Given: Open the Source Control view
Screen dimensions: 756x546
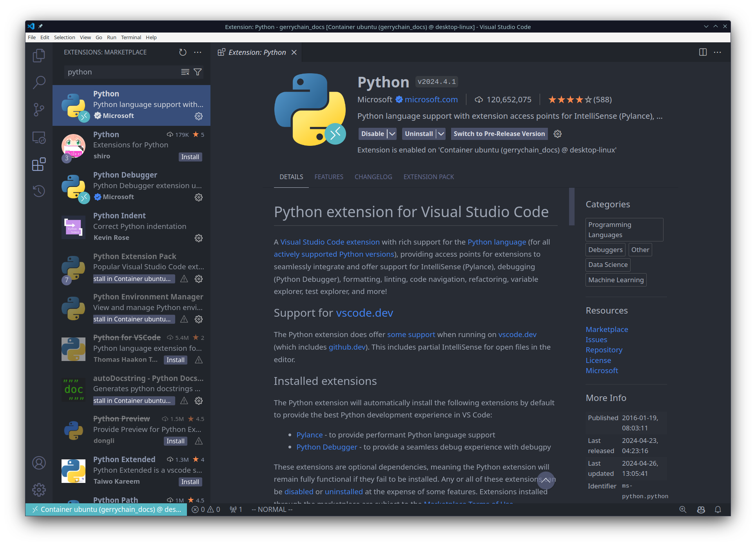Looking at the screenshot, I should click(x=39, y=110).
